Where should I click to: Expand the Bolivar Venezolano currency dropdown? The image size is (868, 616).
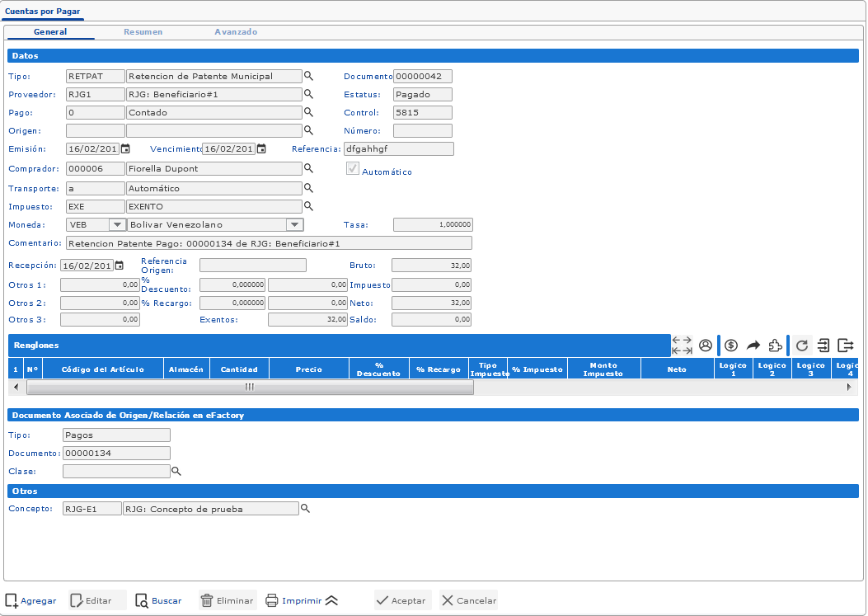(x=294, y=224)
